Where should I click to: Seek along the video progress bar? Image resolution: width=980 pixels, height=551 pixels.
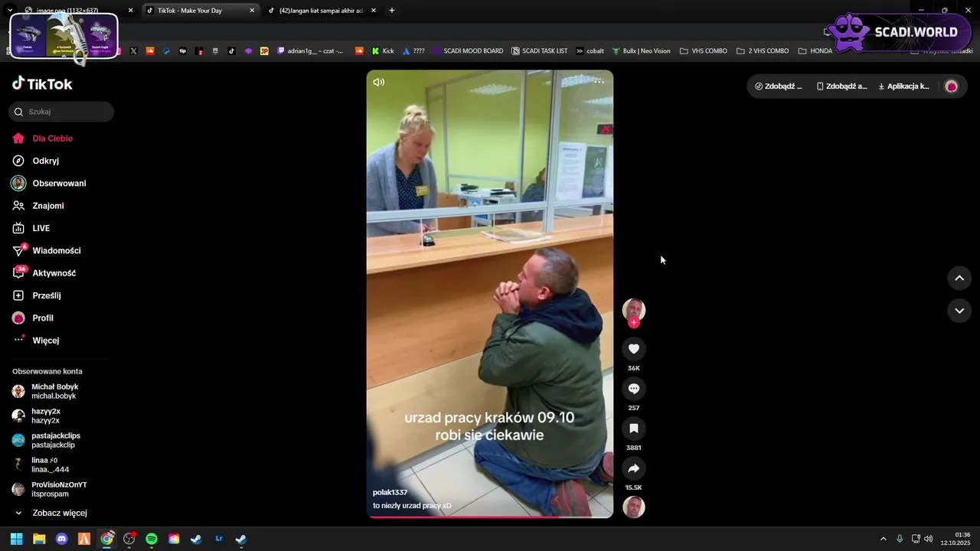pos(490,517)
